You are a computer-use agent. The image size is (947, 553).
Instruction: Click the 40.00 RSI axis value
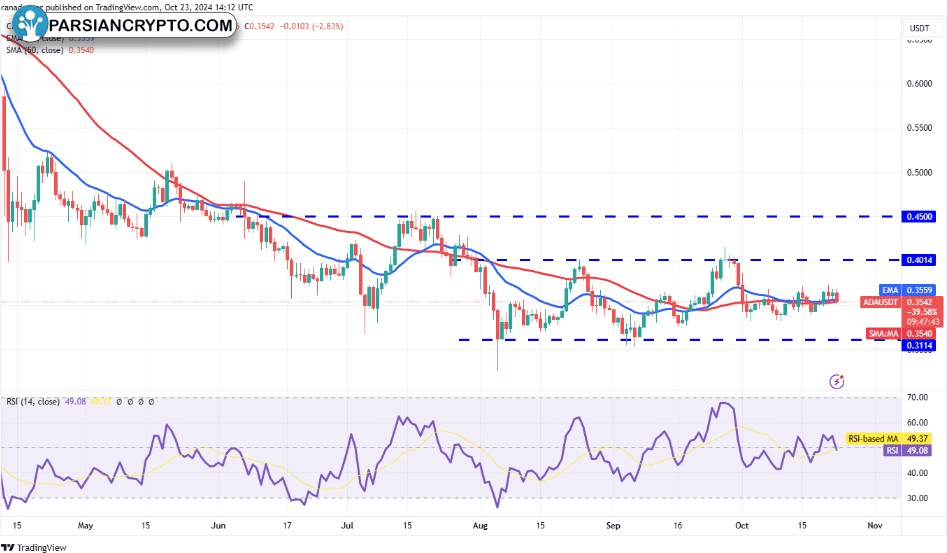coord(917,473)
